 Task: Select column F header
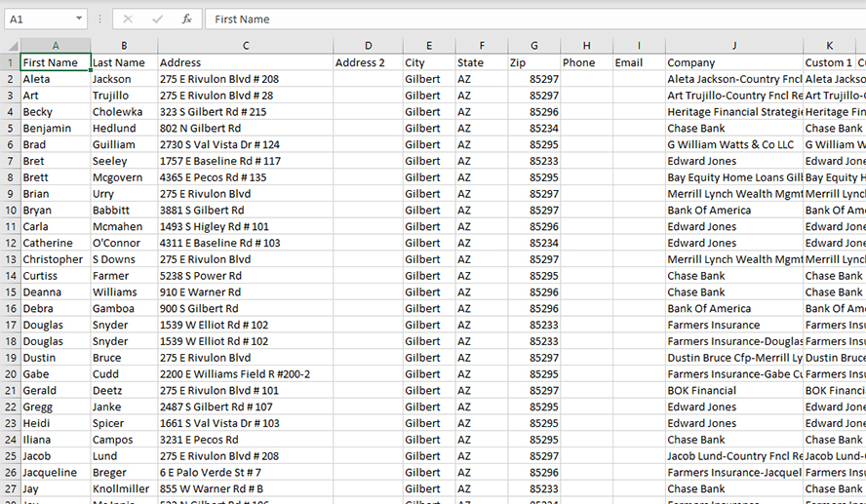(482, 46)
